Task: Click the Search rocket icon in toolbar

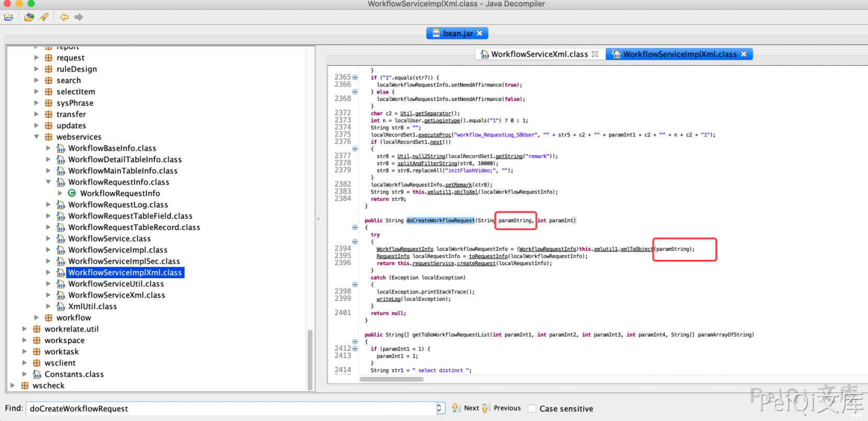Action: (x=44, y=17)
